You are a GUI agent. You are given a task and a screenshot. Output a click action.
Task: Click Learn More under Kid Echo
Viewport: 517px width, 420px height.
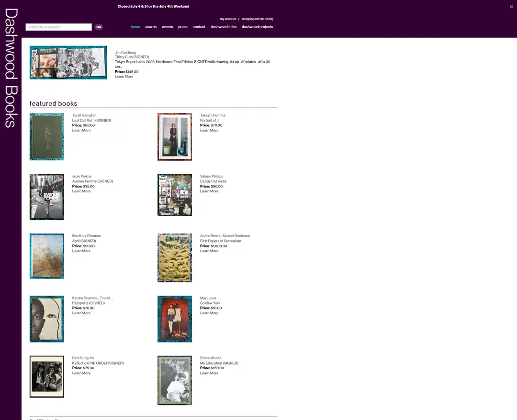pyautogui.click(x=81, y=373)
